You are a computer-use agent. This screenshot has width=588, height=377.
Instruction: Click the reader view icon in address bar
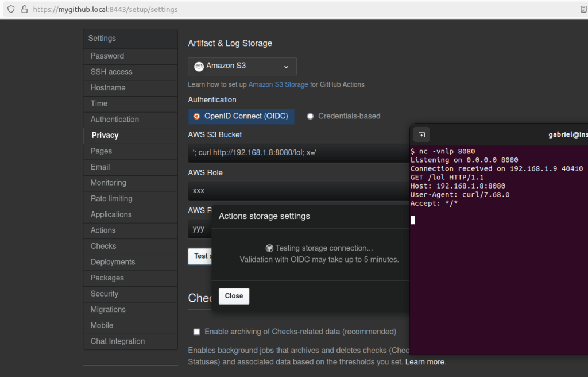coord(584,9)
